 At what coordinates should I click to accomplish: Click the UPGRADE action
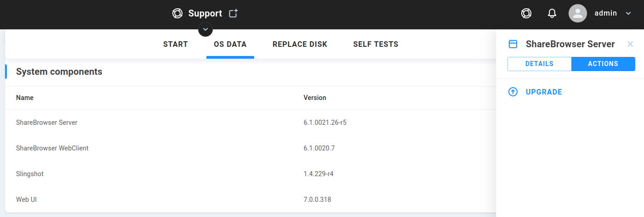click(x=544, y=92)
